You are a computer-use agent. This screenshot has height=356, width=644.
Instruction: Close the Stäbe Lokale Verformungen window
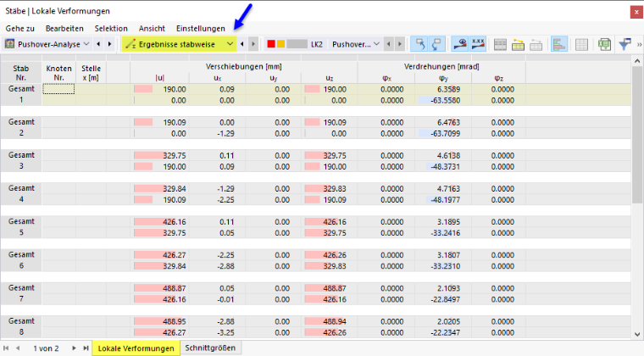pyautogui.click(x=636, y=12)
